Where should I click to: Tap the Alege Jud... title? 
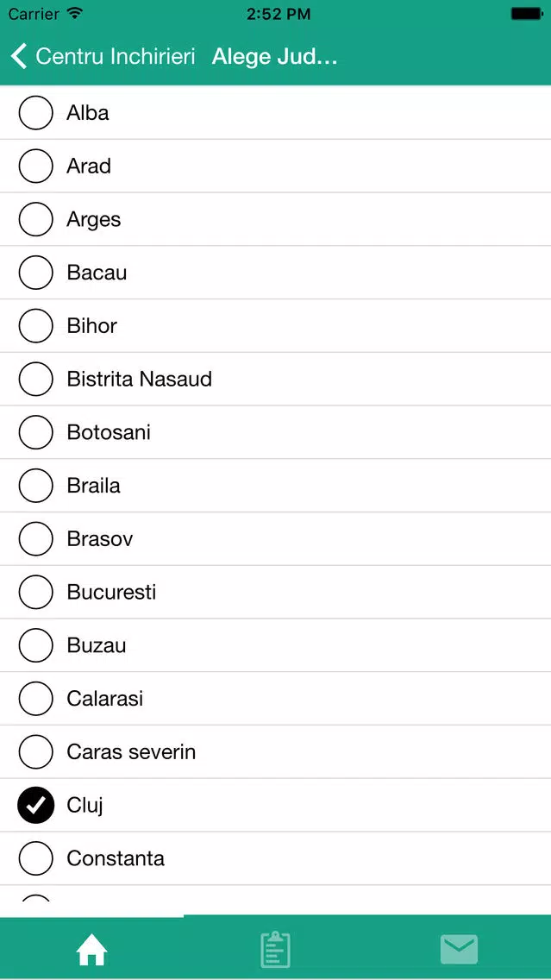pyautogui.click(x=275, y=57)
